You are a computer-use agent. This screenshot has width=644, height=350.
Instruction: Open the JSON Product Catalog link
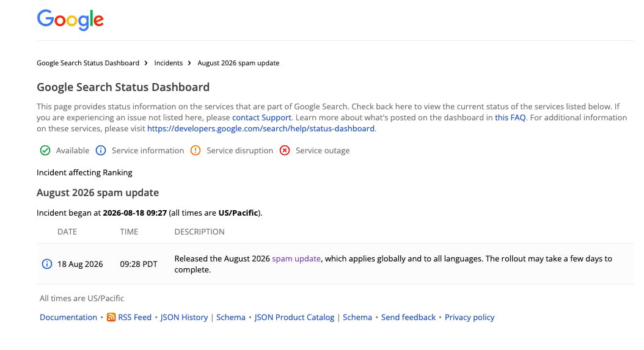tap(294, 317)
